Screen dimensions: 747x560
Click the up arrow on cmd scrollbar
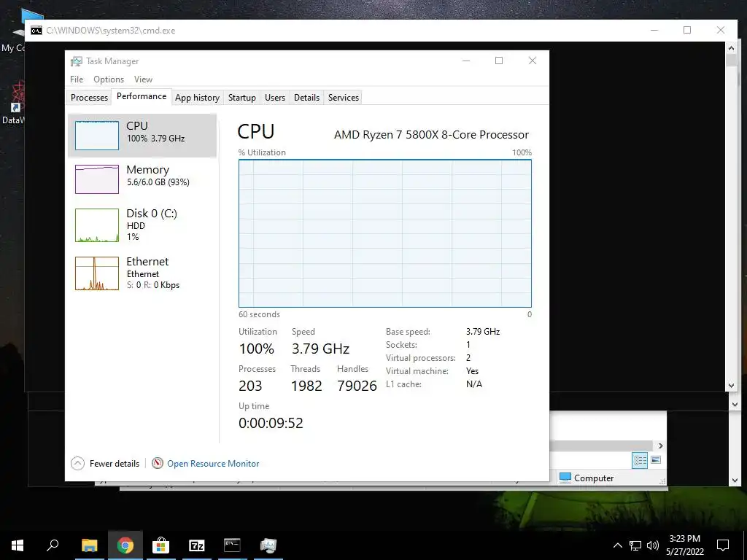tap(731, 47)
